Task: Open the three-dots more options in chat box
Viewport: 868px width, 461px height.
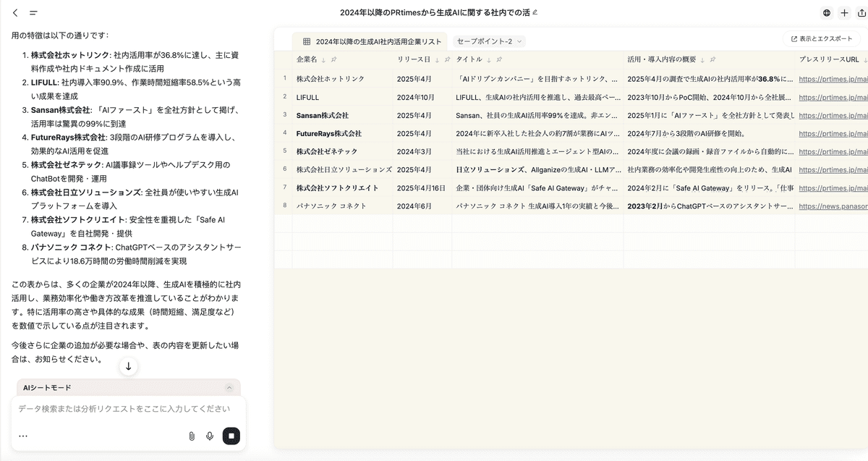Action: pyautogui.click(x=23, y=436)
